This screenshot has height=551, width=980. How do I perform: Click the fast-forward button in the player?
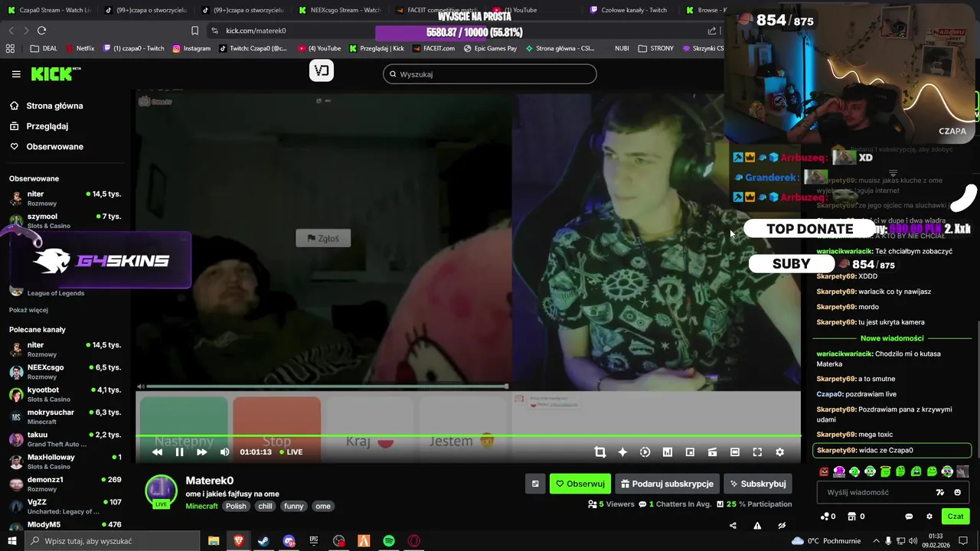(x=202, y=452)
